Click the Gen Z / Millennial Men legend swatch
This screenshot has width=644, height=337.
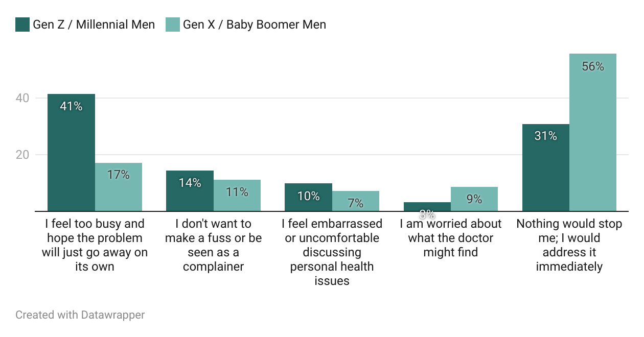22,25
